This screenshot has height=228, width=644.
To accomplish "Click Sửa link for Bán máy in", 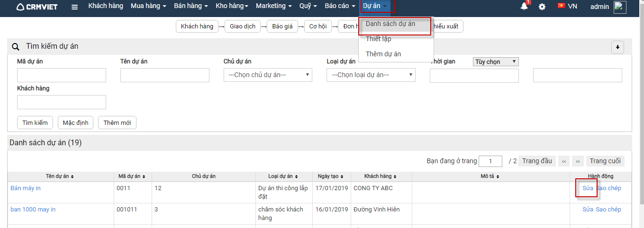I will click(x=588, y=188).
